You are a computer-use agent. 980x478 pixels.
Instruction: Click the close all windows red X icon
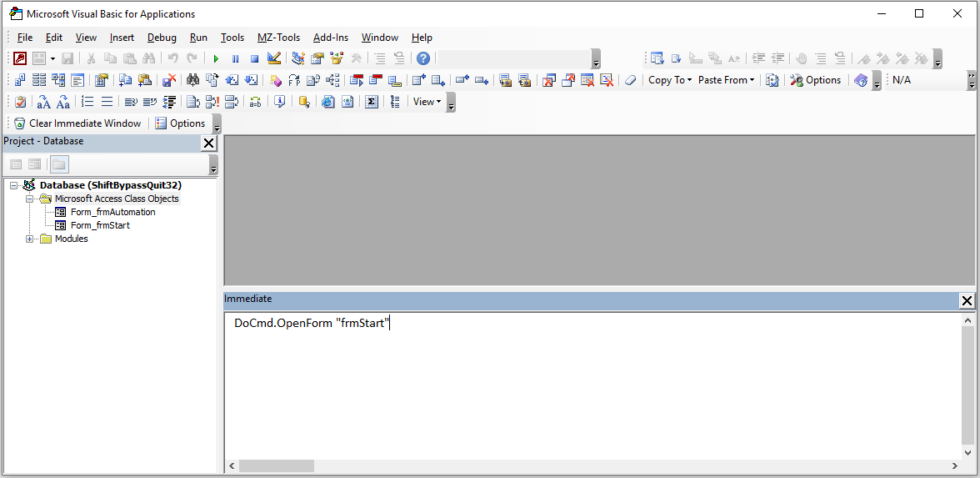(x=548, y=80)
